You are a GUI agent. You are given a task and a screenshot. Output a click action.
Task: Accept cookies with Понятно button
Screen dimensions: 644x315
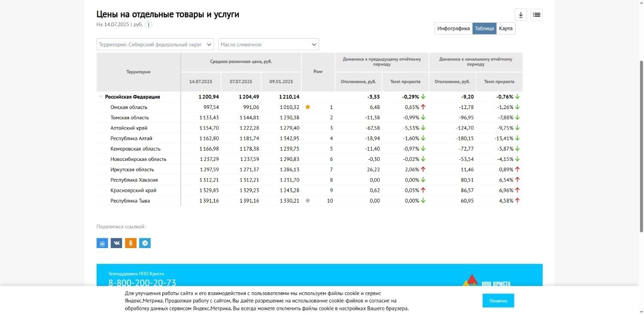coord(498,301)
